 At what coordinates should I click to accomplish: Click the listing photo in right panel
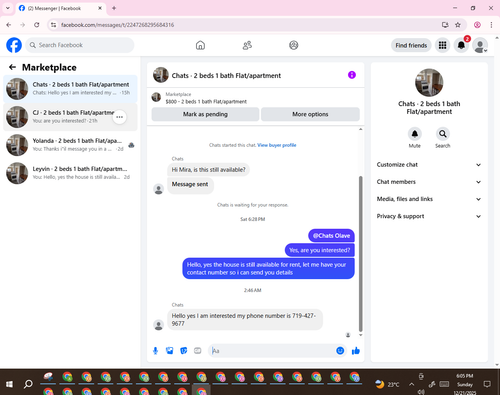pyautogui.click(x=429, y=83)
